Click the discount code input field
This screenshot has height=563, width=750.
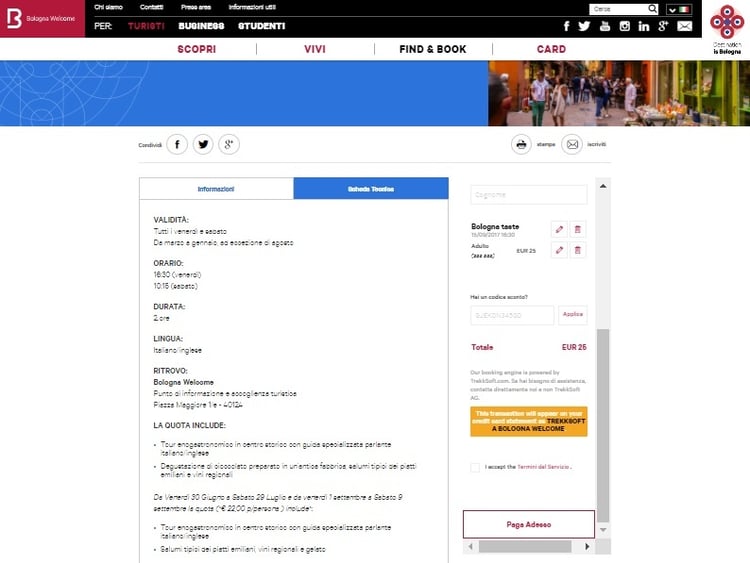[512, 315]
